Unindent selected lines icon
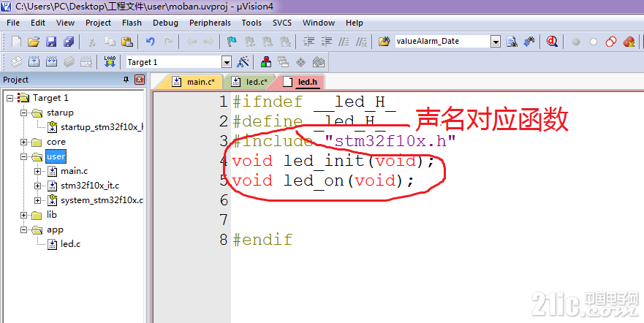 click(x=326, y=42)
